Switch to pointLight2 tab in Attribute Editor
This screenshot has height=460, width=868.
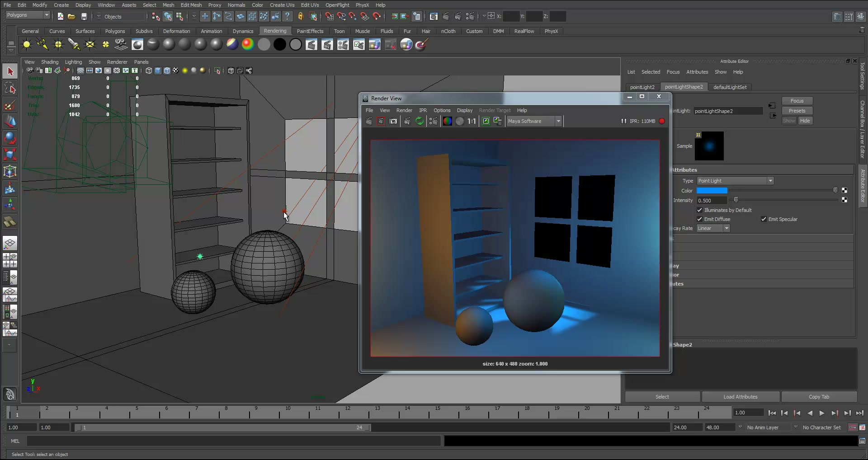coord(642,87)
